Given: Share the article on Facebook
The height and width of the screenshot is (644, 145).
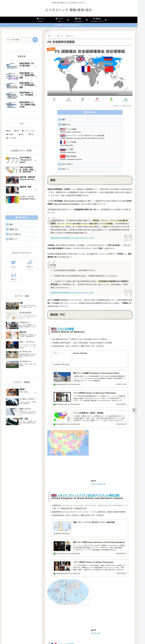Looking at the screenshot, I should tap(68, 99).
